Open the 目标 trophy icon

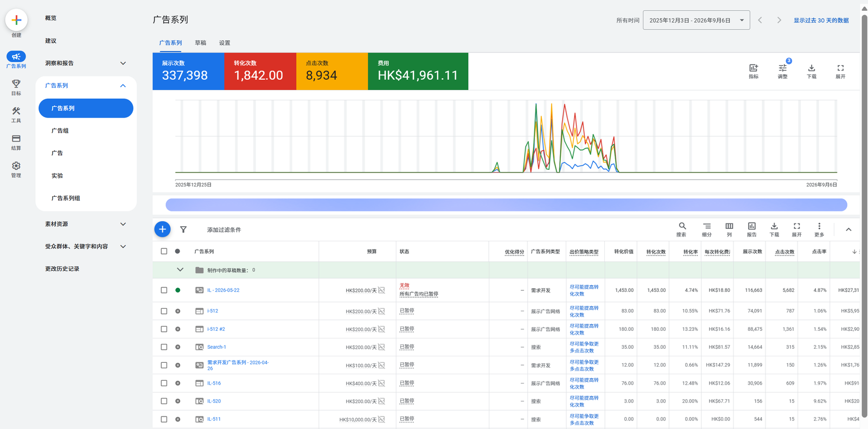16,84
